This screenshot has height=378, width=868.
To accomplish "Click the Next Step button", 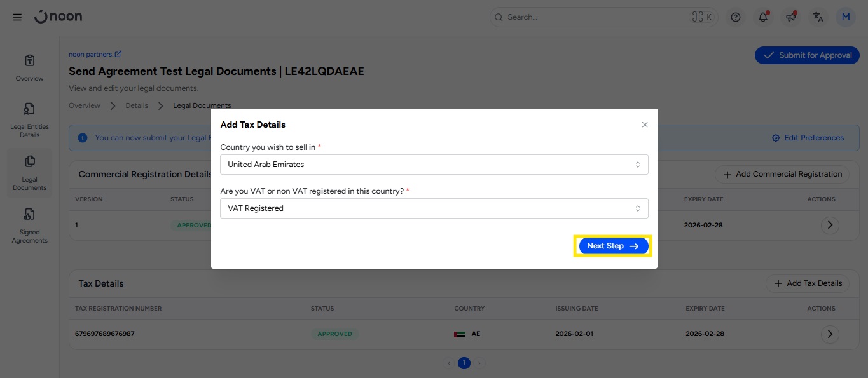I will click(613, 246).
